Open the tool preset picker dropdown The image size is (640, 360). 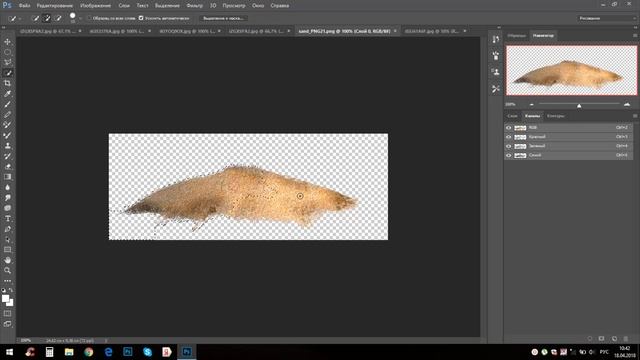tap(20, 19)
